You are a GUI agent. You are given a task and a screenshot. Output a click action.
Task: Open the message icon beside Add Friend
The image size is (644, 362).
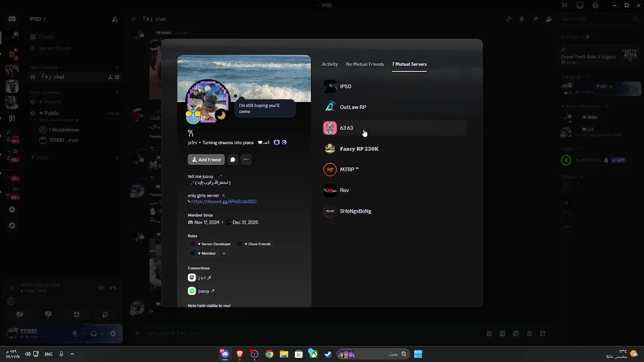click(x=232, y=159)
